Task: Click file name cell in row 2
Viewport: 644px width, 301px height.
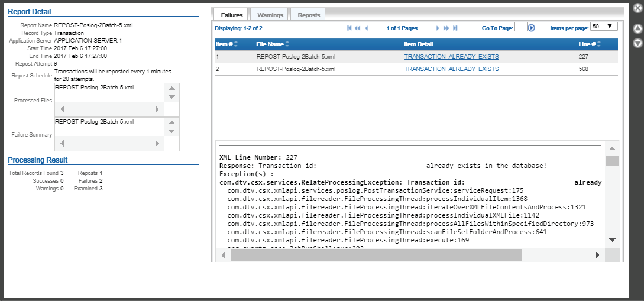Action: [296, 69]
